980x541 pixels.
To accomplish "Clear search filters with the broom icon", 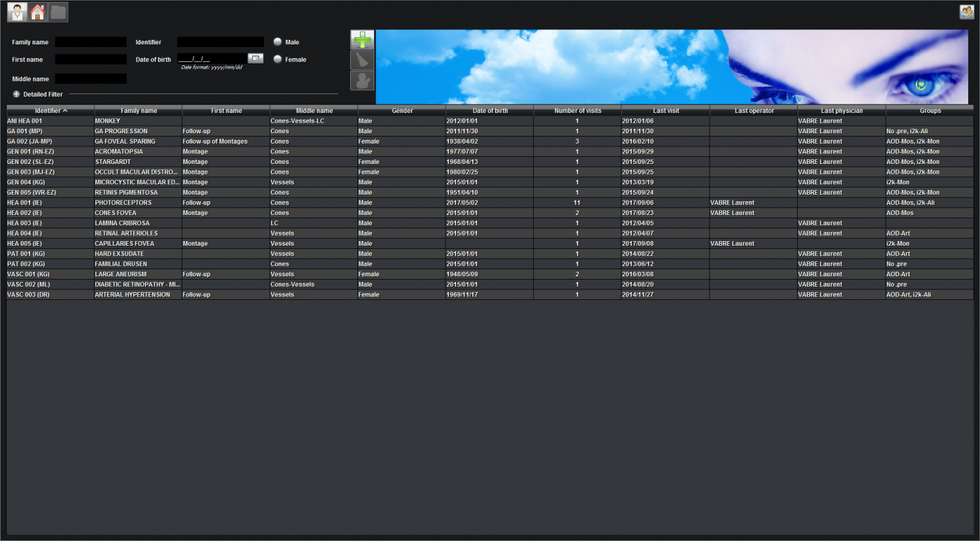I will (362, 60).
